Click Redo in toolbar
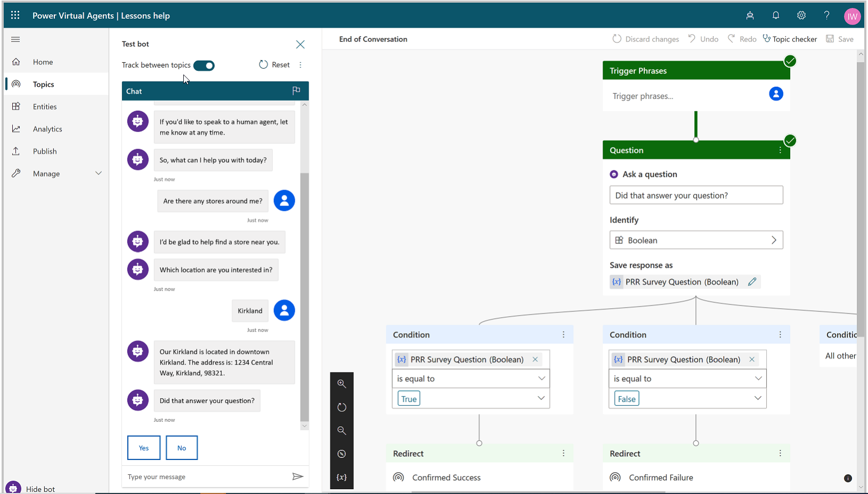 (x=742, y=39)
